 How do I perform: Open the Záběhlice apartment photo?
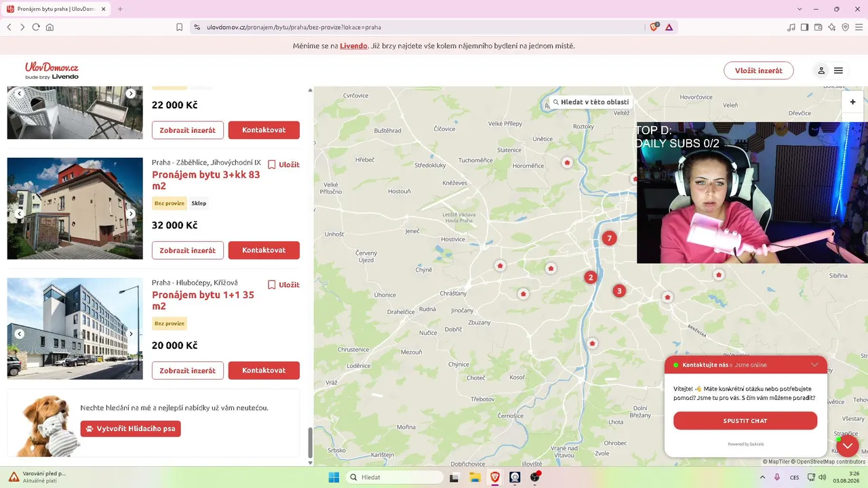pyautogui.click(x=75, y=209)
